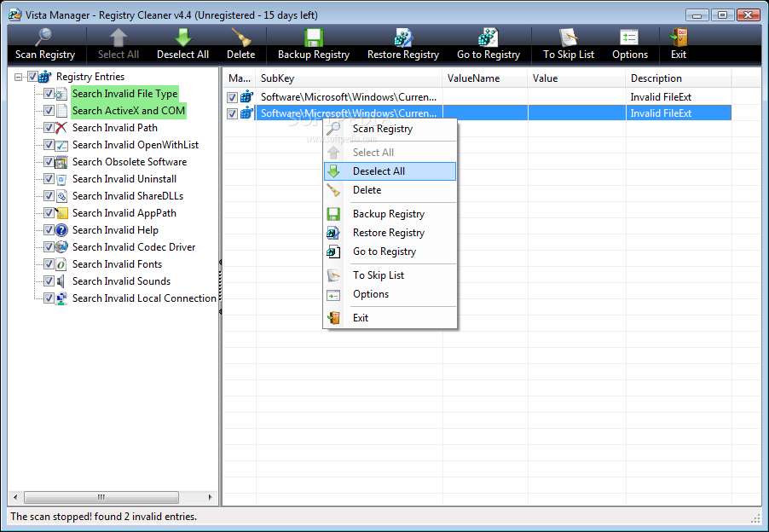The height and width of the screenshot is (532, 769).
Task: Click the Ma... column header
Action: coord(240,78)
